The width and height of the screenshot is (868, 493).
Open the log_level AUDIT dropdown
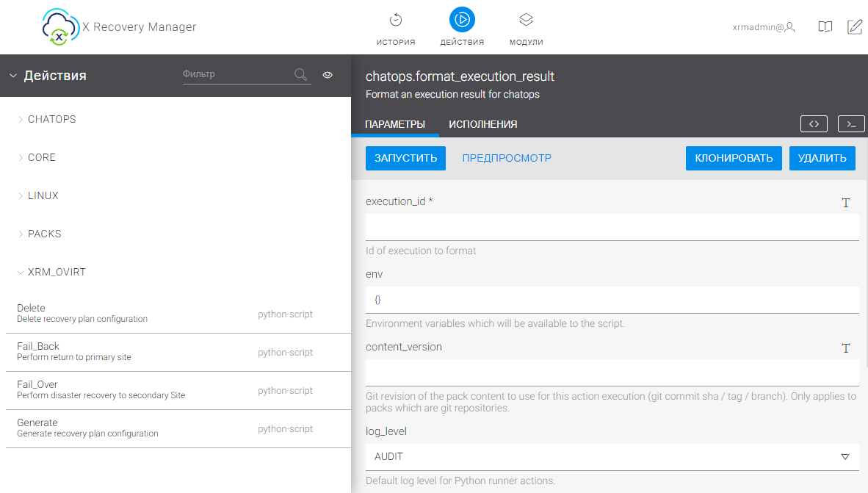tap(612, 457)
